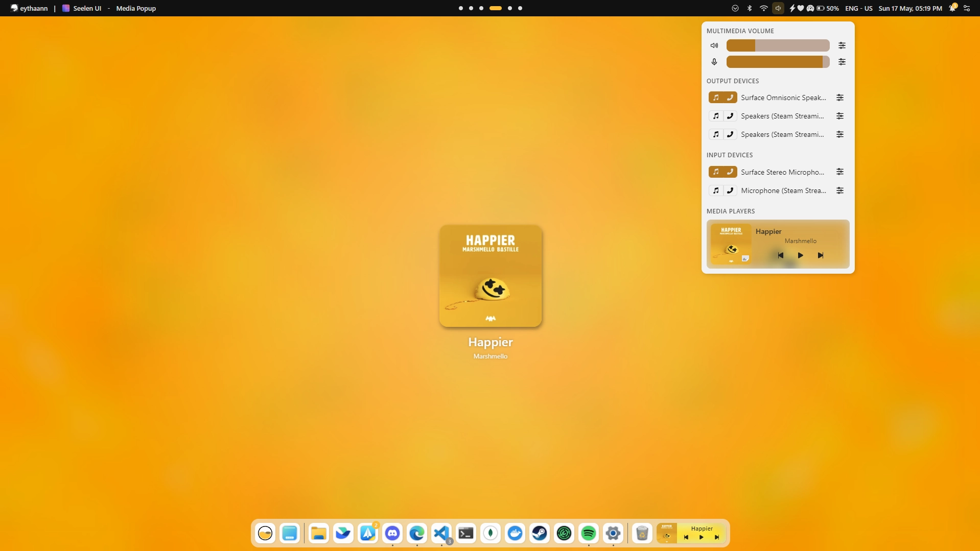
Task: Expand settings for Surface Stereo Microphone
Action: click(840, 172)
